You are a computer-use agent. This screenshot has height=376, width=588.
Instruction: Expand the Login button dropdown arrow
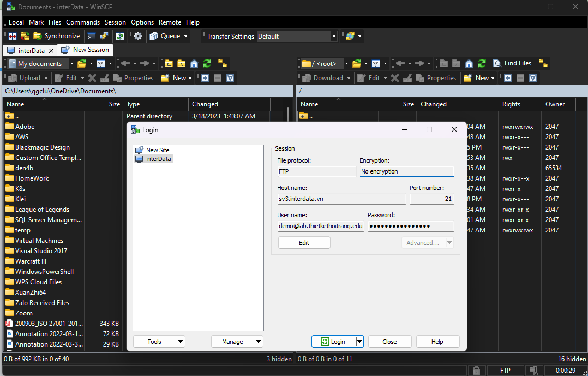point(359,342)
